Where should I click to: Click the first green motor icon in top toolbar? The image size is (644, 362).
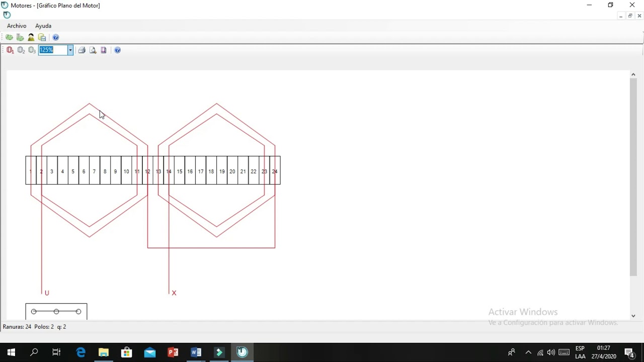(x=9, y=37)
